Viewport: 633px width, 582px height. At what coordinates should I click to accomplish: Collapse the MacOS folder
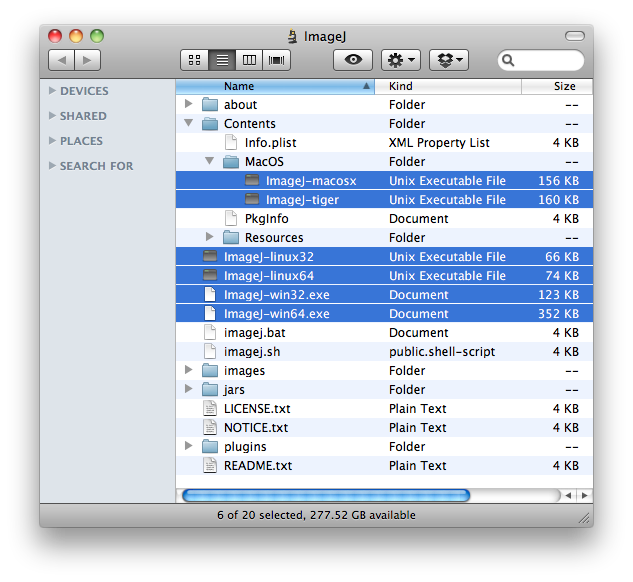pos(209,161)
